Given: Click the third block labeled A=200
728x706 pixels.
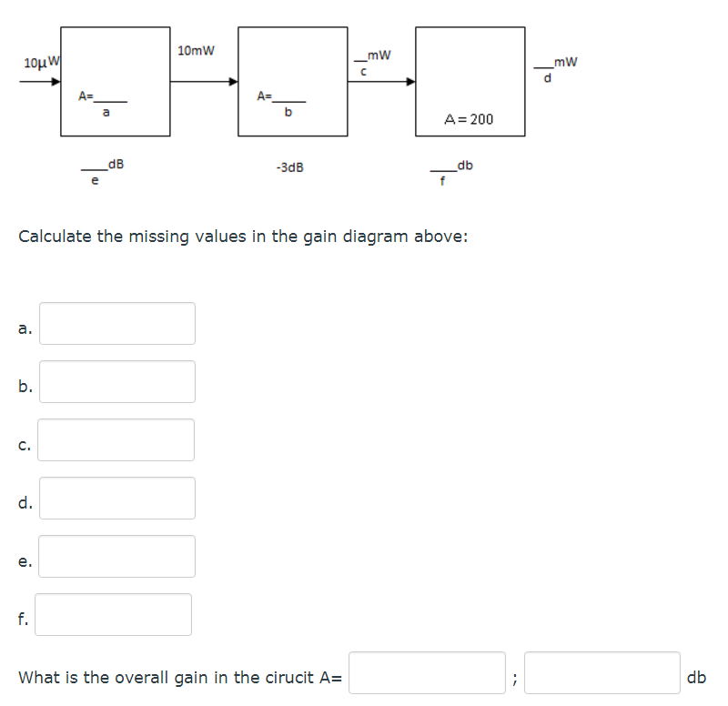Looking at the screenshot, I should 470,82.
